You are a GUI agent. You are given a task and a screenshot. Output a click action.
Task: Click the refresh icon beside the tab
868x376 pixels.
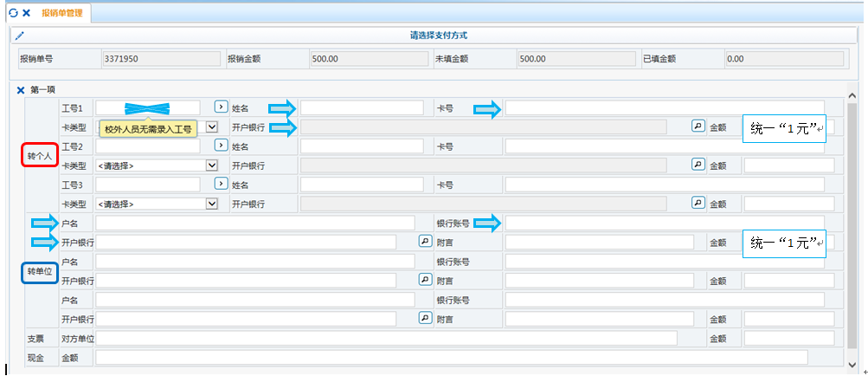click(12, 13)
